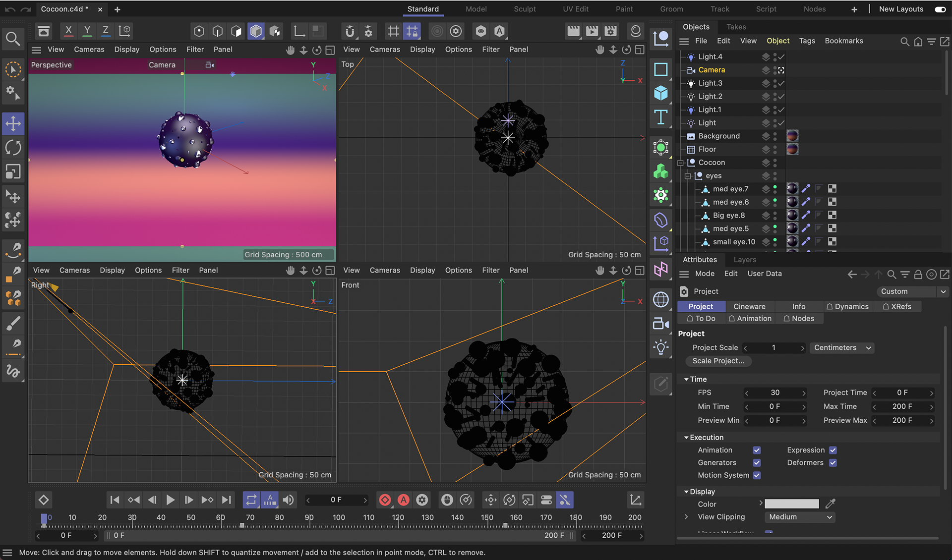Open the Custom mode dropdown
This screenshot has width=952, height=560.
click(912, 291)
